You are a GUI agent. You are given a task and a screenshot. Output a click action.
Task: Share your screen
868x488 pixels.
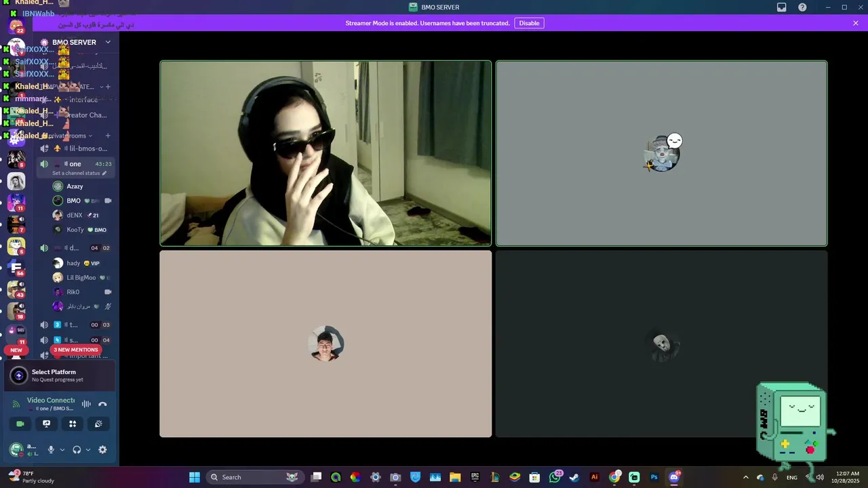pyautogui.click(x=46, y=424)
